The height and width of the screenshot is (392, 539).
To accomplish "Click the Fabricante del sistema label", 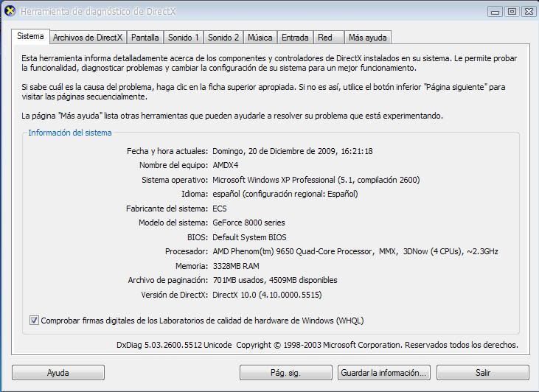I will click(x=167, y=209).
